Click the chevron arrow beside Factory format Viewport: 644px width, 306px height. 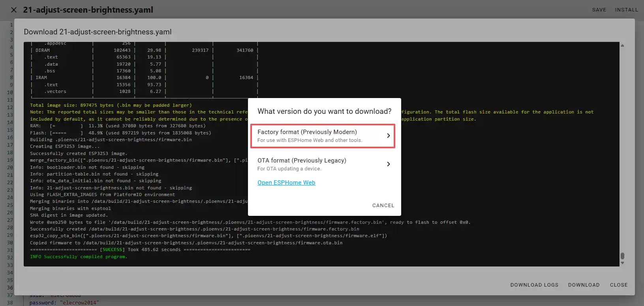pyautogui.click(x=388, y=136)
